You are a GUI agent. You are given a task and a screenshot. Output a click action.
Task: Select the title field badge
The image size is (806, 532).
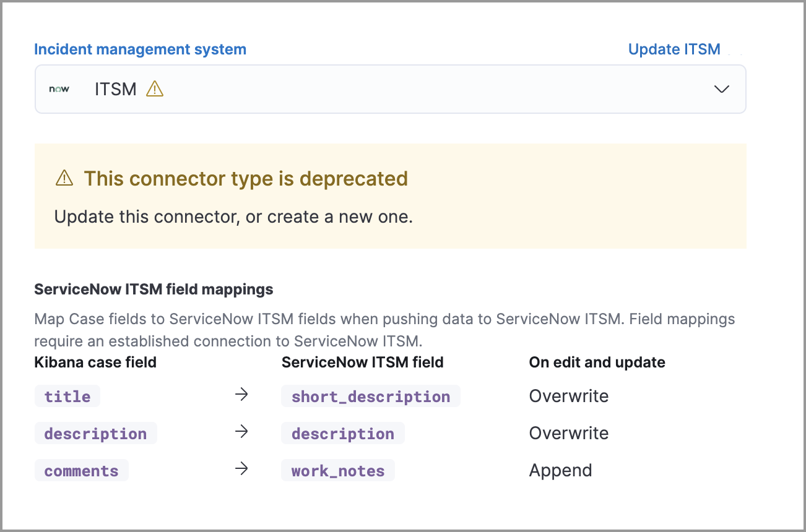pos(66,396)
